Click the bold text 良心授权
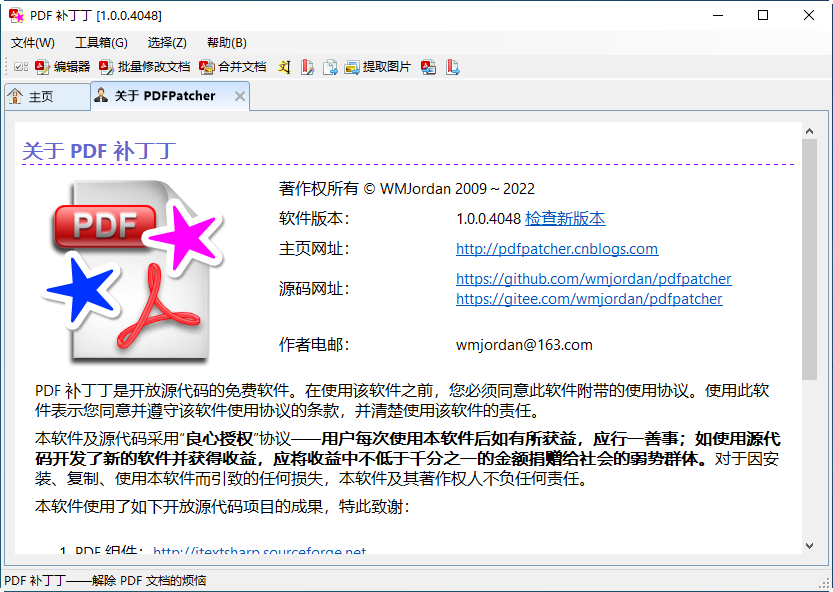Screen dimensions: 833x592 point(219,439)
